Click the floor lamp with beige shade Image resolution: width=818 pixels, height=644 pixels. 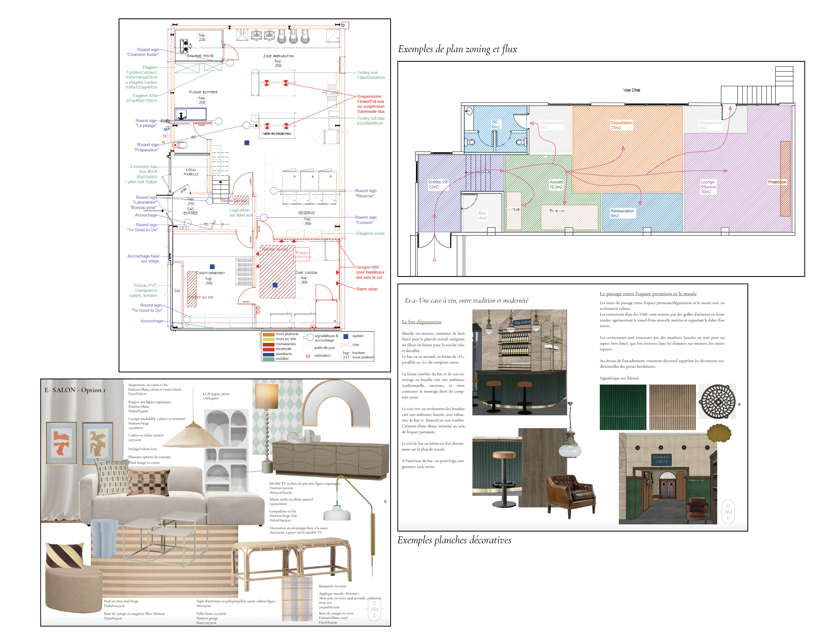click(x=267, y=428)
